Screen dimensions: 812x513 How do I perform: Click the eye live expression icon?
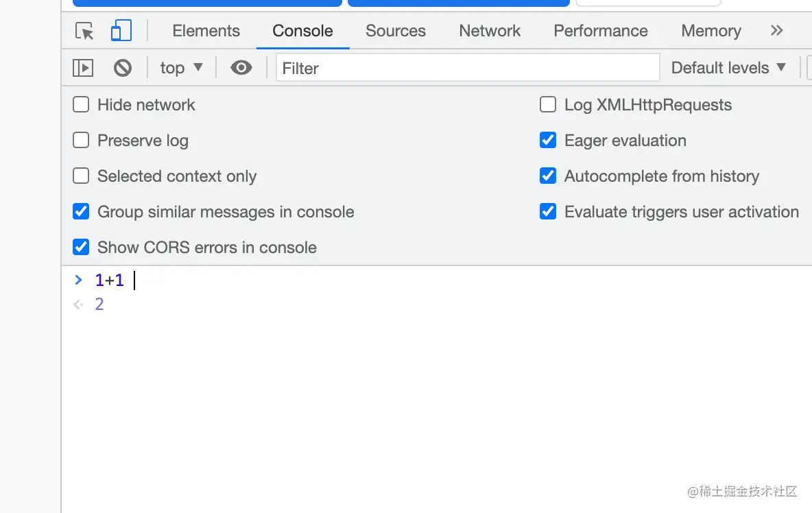[241, 67]
